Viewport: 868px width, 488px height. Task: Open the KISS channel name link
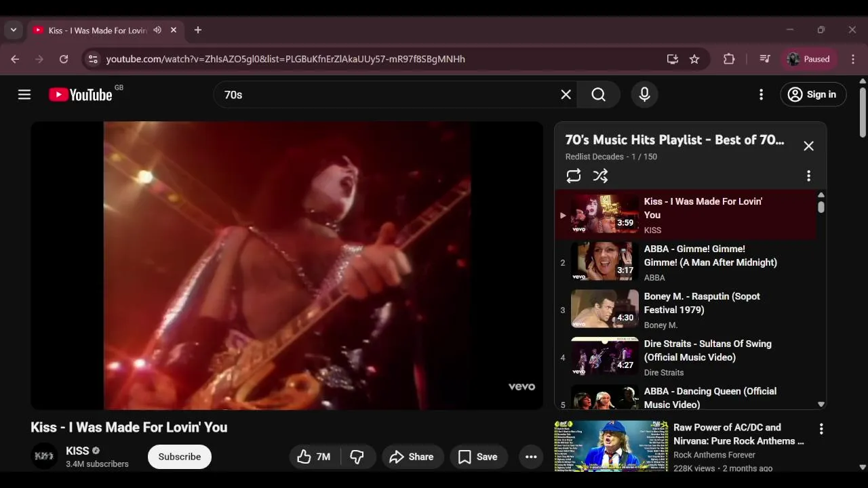tap(77, 451)
